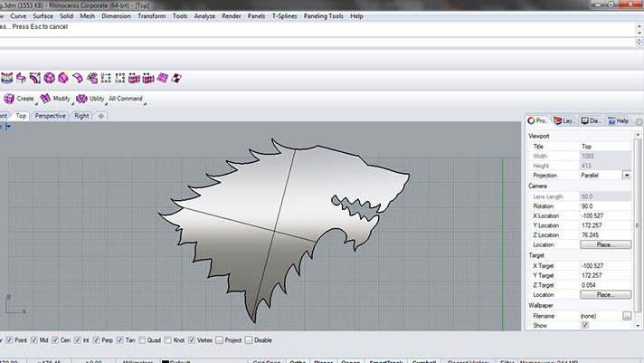Add a new viewport tab

(101, 116)
